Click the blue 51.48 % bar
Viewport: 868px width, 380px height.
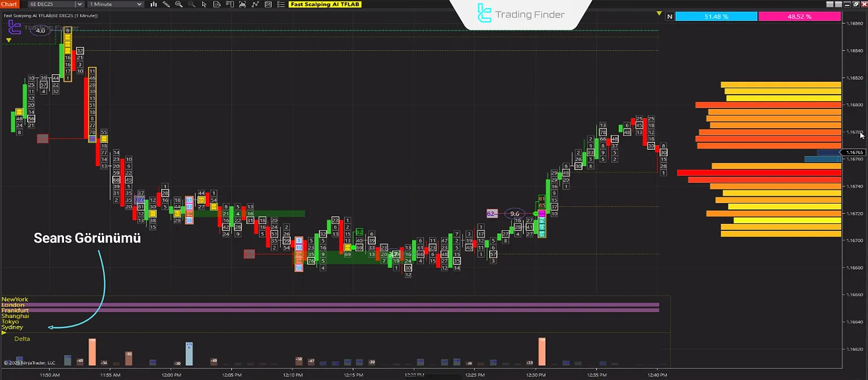pyautogui.click(x=716, y=17)
